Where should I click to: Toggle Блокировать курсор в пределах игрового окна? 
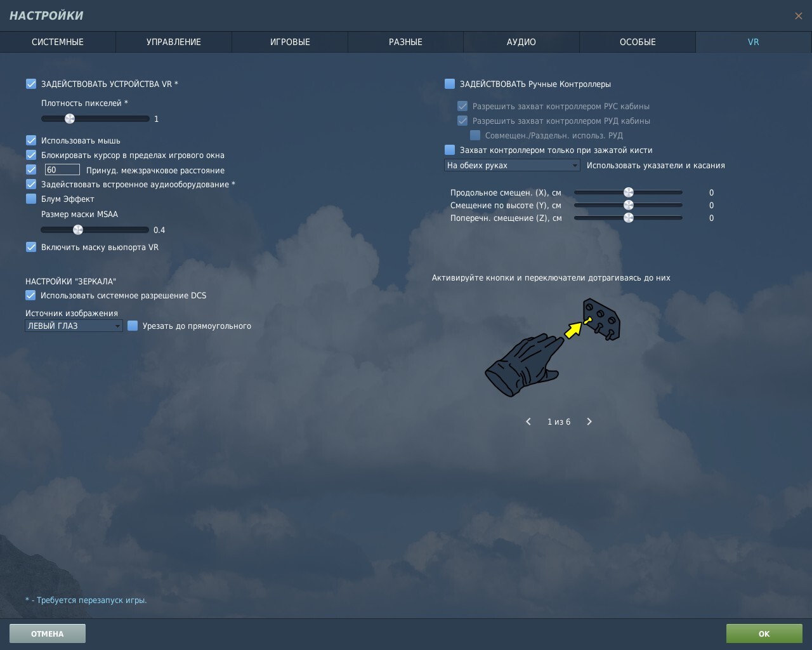tap(31, 155)
